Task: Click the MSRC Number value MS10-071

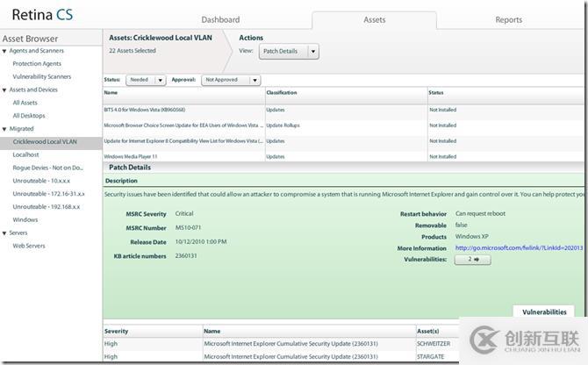Action: point(188,228)
